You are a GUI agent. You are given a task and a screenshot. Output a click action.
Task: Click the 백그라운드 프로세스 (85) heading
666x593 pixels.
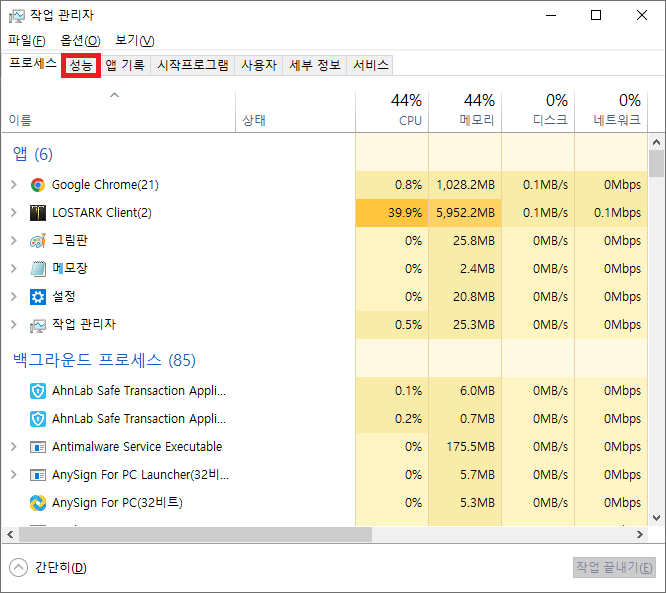click(104, 360)
